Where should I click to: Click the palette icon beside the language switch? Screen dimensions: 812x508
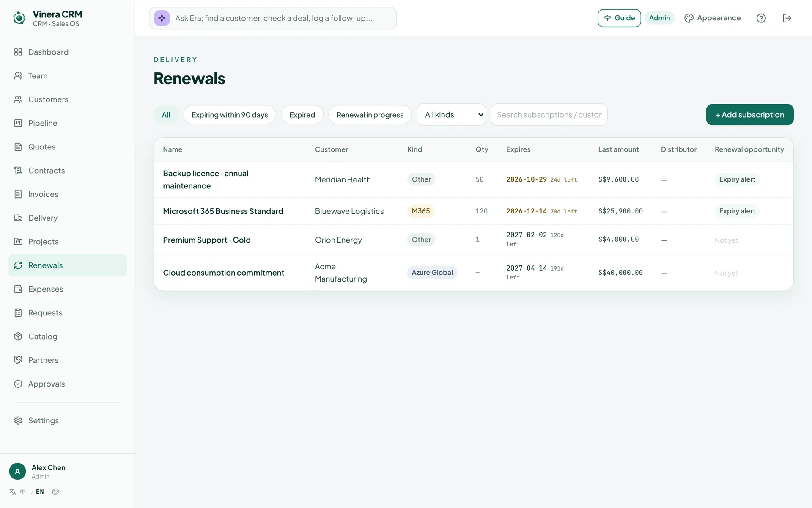click(x=55, y=492)
